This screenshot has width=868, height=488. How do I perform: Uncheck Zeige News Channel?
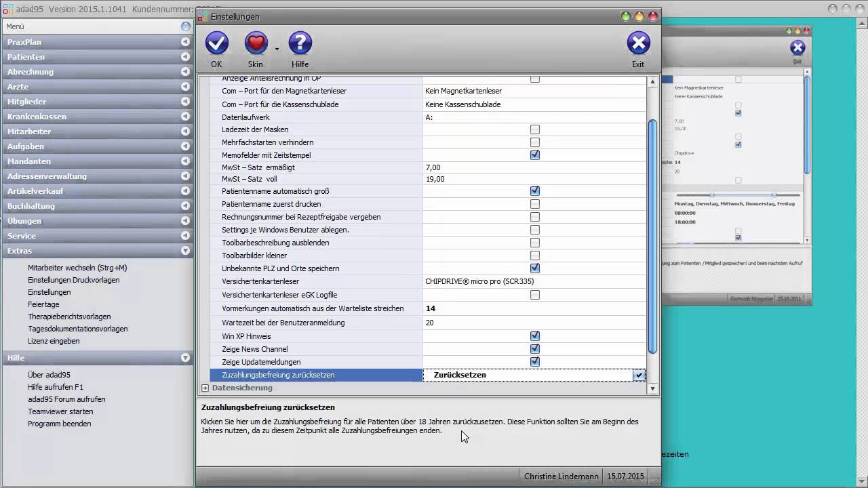coord(535,349)
